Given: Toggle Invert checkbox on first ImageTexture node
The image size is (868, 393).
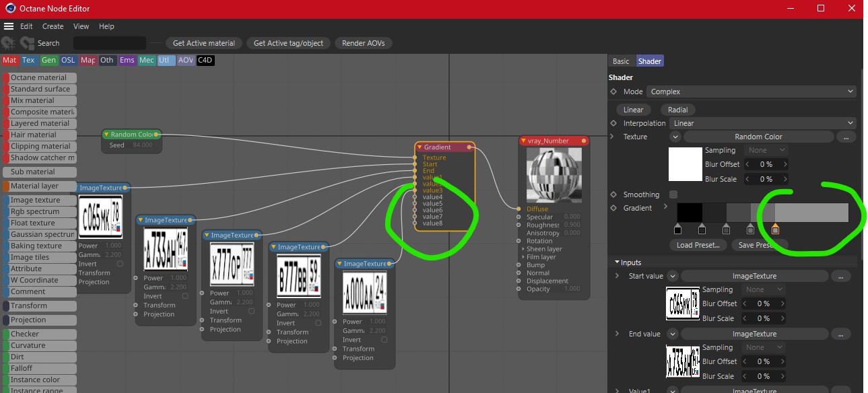Looking at the screenshot, I should point(120,264).
